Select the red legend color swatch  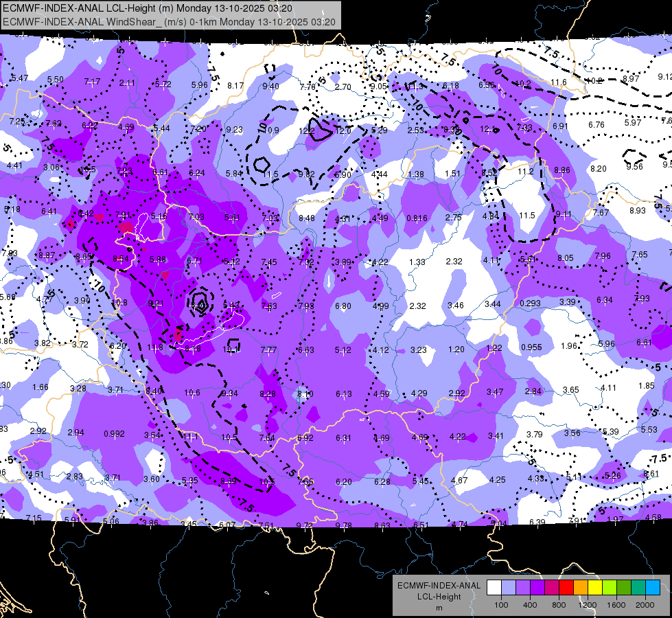[566, 588]
